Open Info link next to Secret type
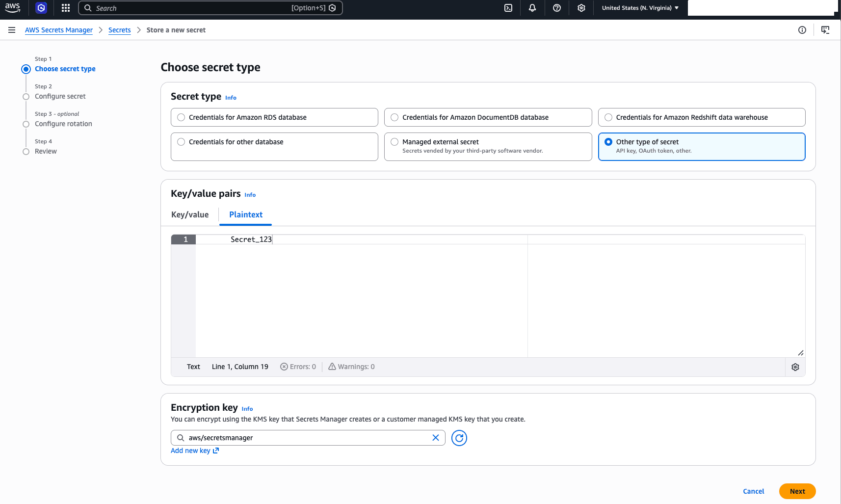The image size is (841, 504). pos(231,98)
